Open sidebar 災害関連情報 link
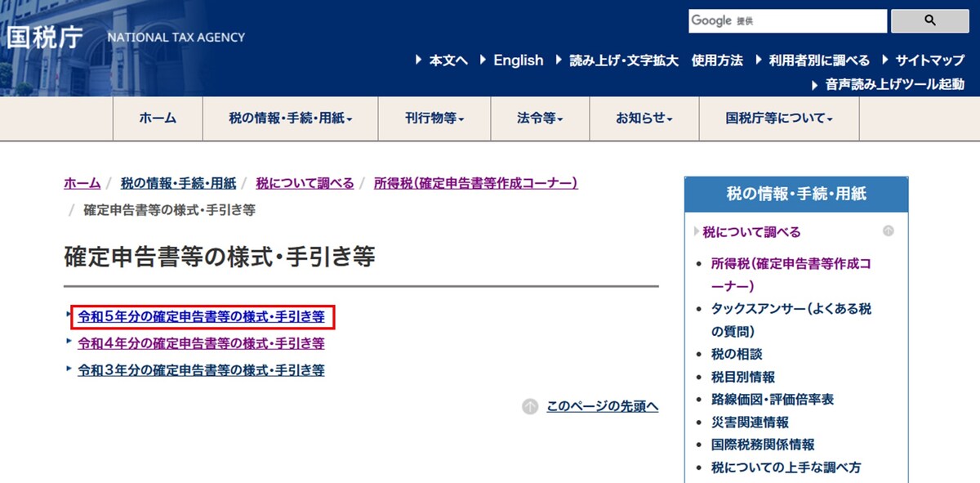980x483 pixels. (x=750, y=423)
